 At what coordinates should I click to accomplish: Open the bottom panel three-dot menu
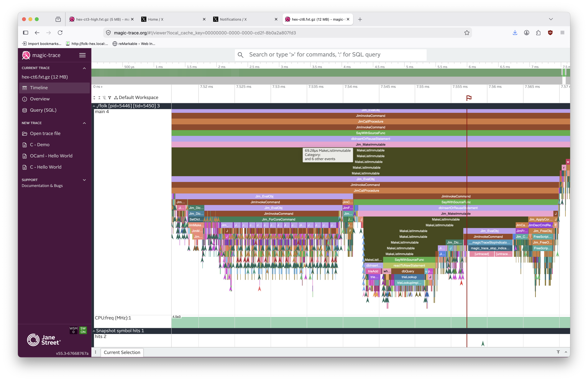pyautogui.click(x=96, y=352)
